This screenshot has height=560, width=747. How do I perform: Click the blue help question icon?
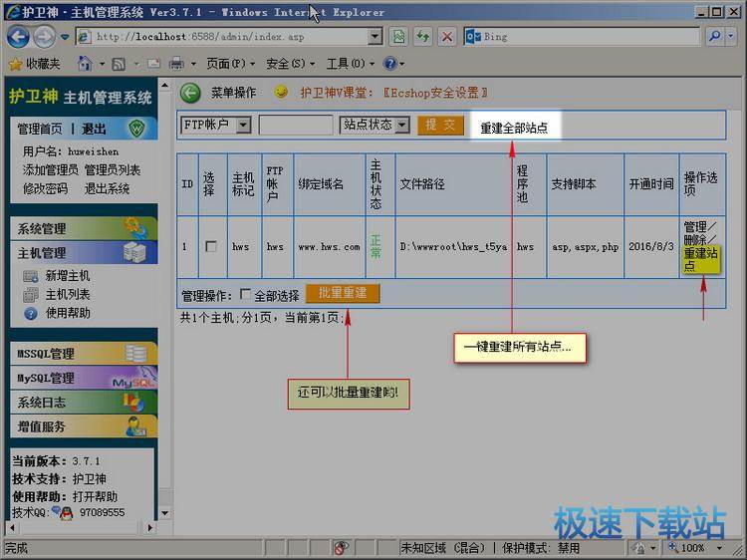[390, 64]
